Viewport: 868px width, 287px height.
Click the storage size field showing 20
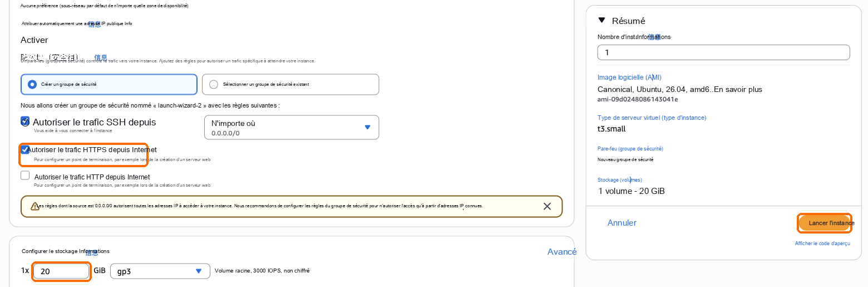pyautogui.click(x=61, y=271)
